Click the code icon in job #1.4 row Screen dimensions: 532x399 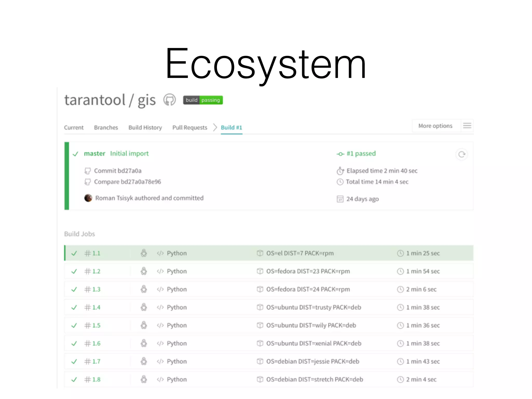pyautogui.click(x=160, y=308)
